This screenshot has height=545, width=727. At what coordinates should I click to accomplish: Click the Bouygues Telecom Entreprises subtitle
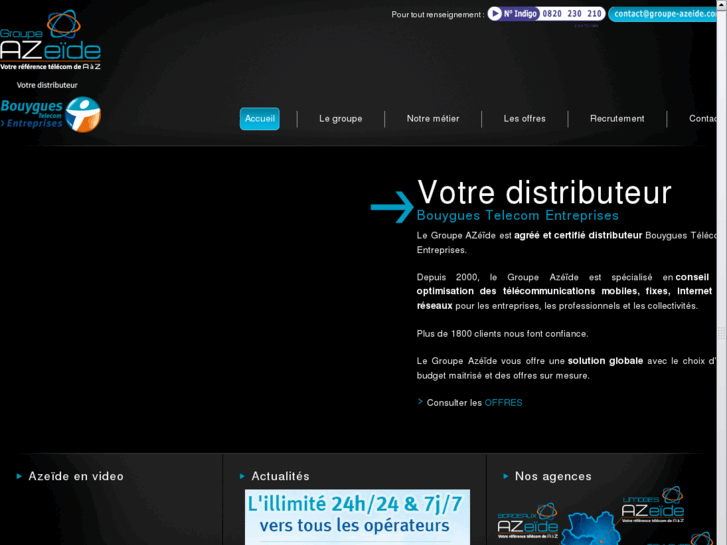click(517, 216)
